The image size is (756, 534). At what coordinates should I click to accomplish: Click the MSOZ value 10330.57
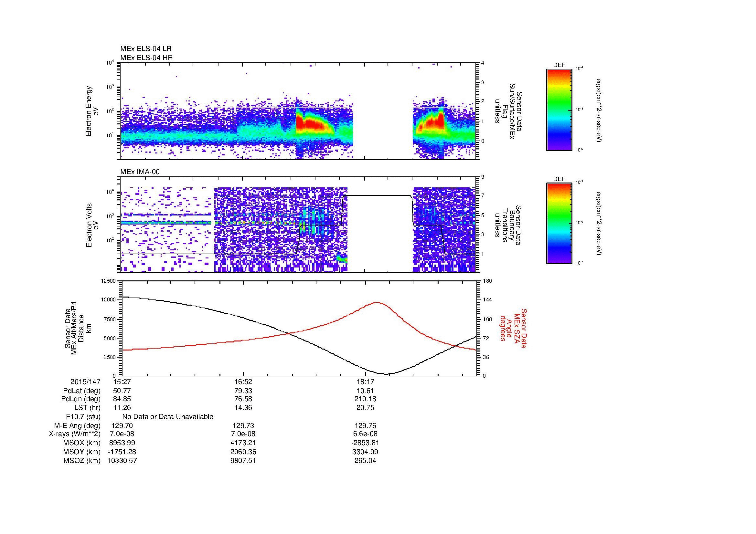point(122,460)
